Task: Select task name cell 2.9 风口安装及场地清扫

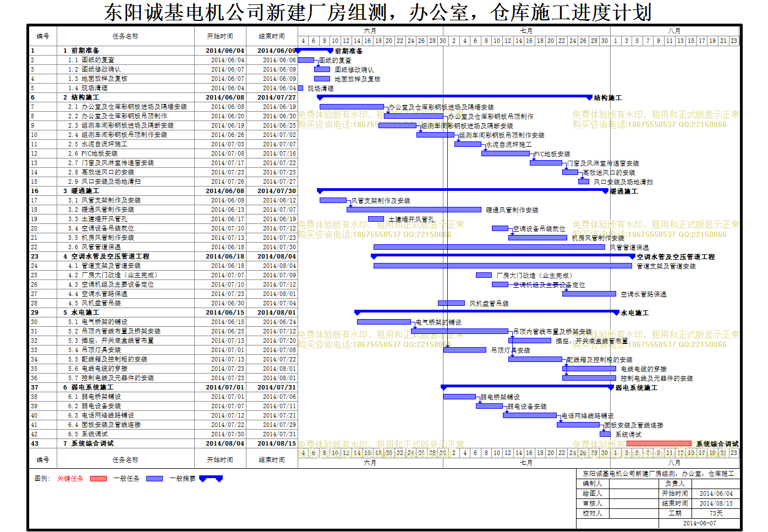Action: (125, 182)
